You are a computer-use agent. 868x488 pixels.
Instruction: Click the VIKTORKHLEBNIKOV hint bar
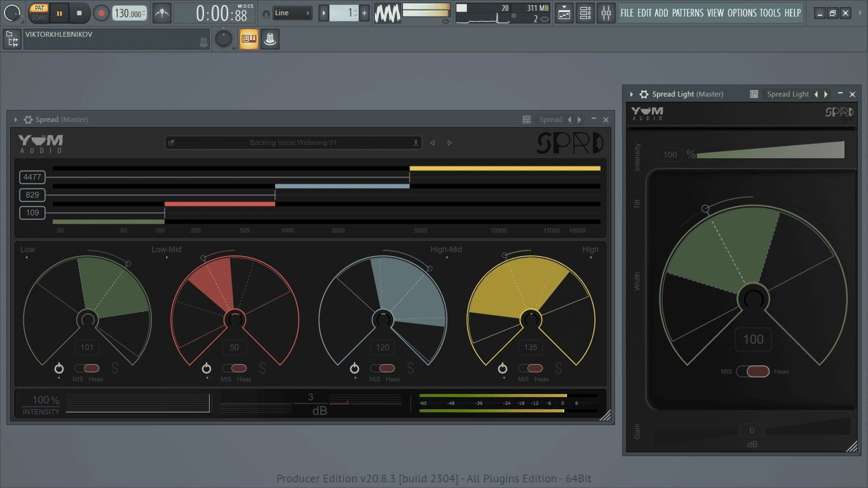tap(116, 39)
